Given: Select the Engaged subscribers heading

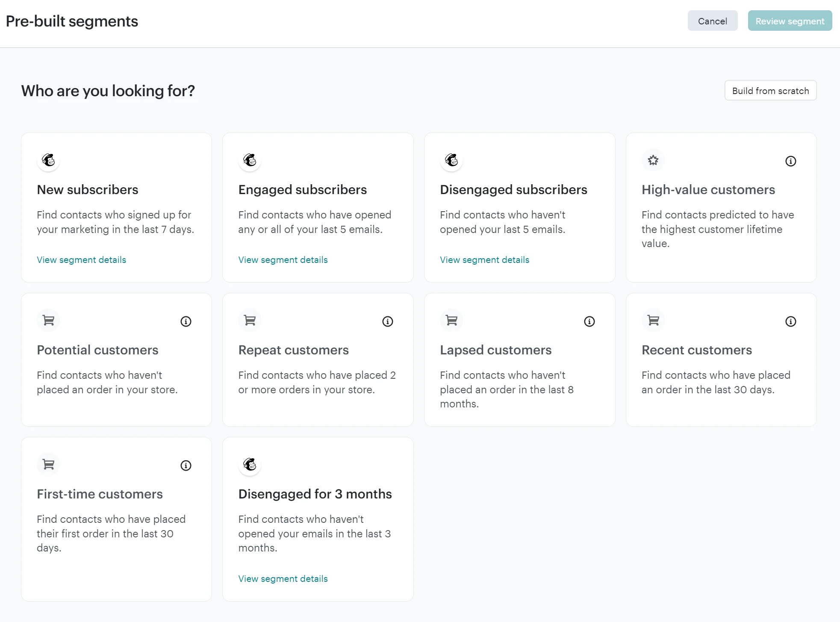Looking at the screenshot, I should click(x=303, y=190).
